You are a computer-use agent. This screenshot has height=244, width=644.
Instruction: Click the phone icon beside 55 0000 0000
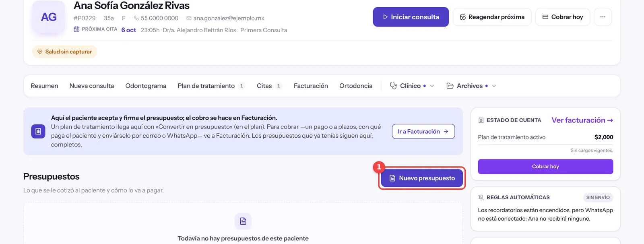[x=136, y=18]
